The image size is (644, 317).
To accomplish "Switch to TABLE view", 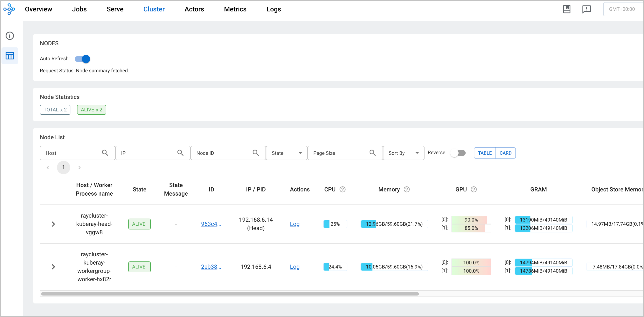I will [x=485, y=153].
